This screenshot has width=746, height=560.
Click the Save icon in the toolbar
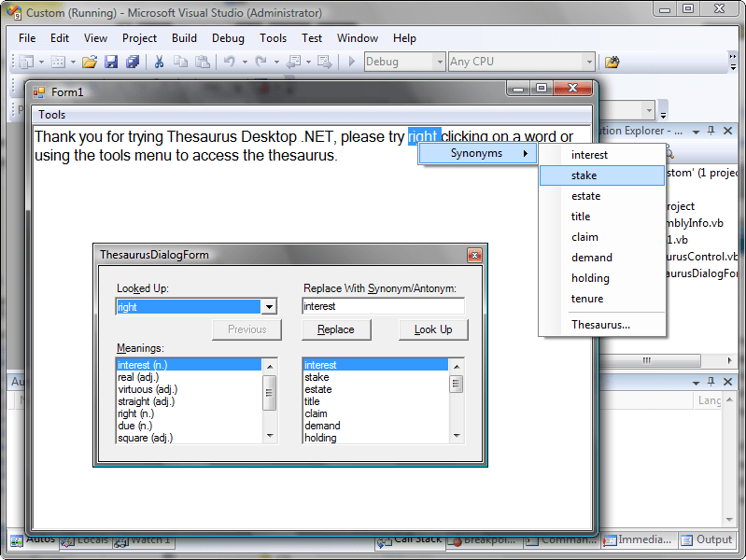[x=111, y=62]
